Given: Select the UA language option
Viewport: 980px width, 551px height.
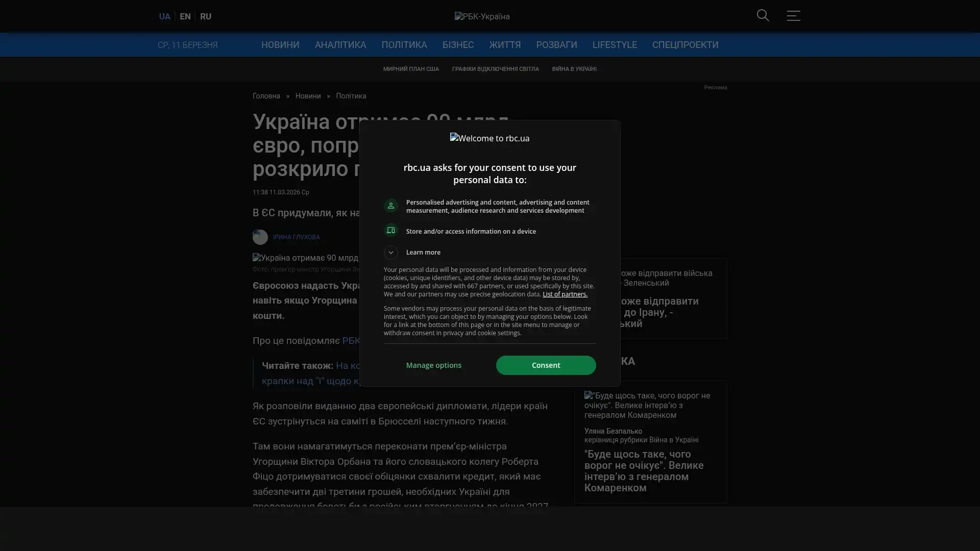Looking at the screenshot, I should [x=164, y=17].
